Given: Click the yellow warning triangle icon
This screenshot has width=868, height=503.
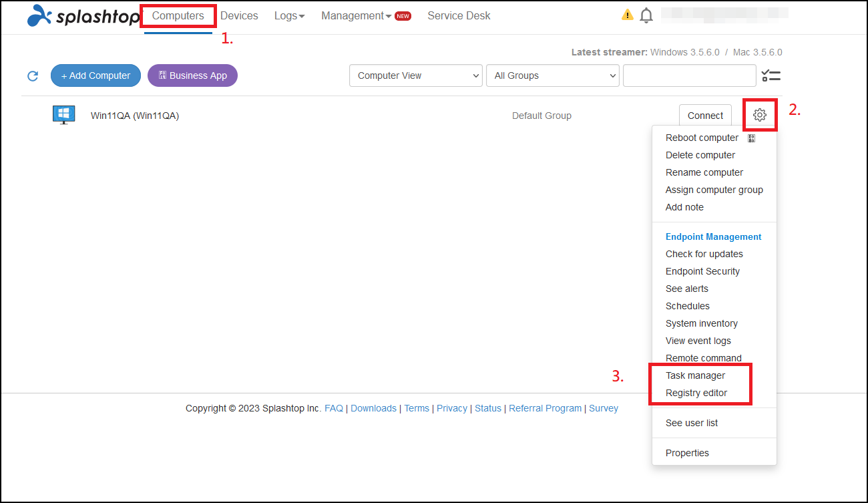Looking at the screenshot, I should (x=627, y=14).
